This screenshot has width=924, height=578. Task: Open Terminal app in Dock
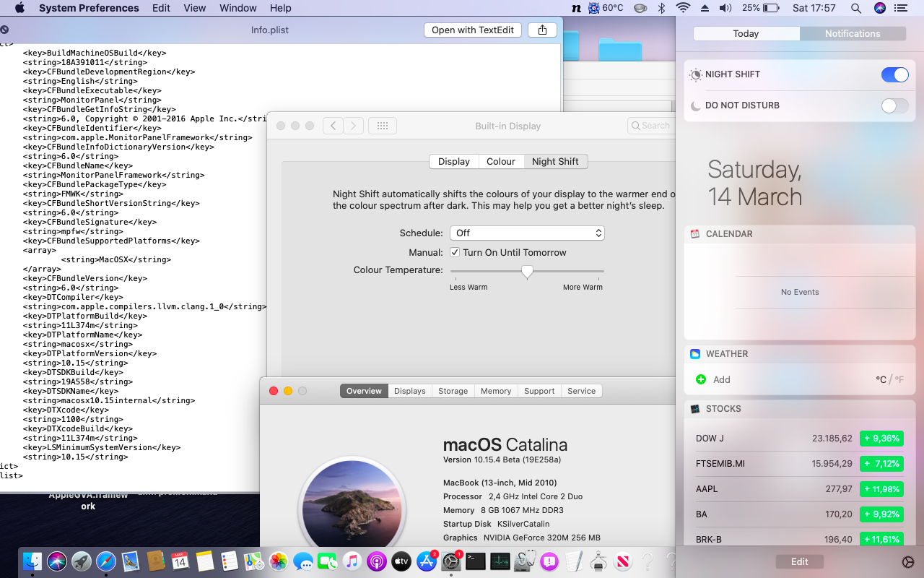[476, 561]
